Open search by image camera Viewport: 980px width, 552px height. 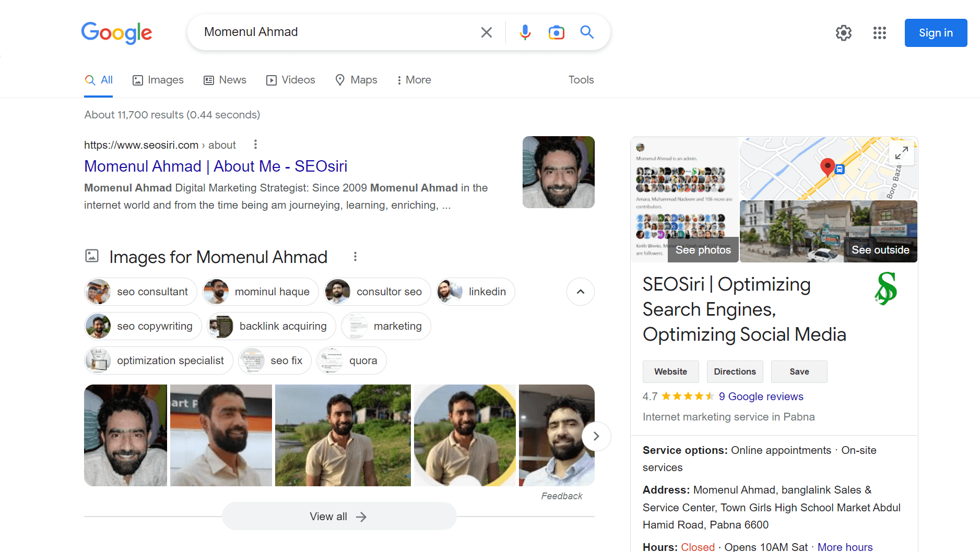556,32
